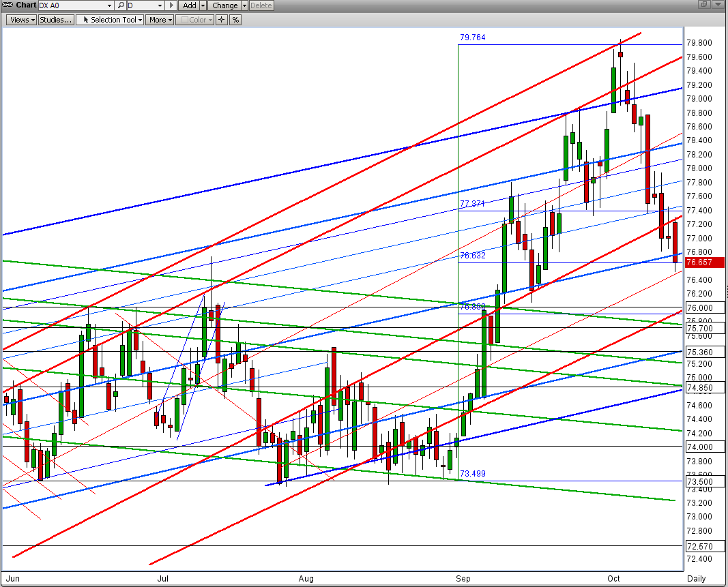Expand the Change button dropdown arrow
Image resolution: width=728 pixels, height=587 pixels.
244,5
